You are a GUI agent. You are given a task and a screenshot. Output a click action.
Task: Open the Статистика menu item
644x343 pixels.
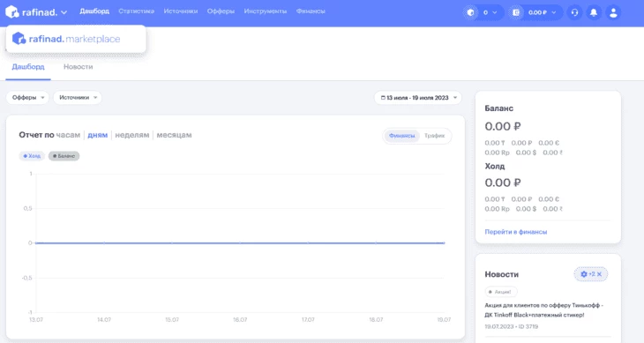137,11
